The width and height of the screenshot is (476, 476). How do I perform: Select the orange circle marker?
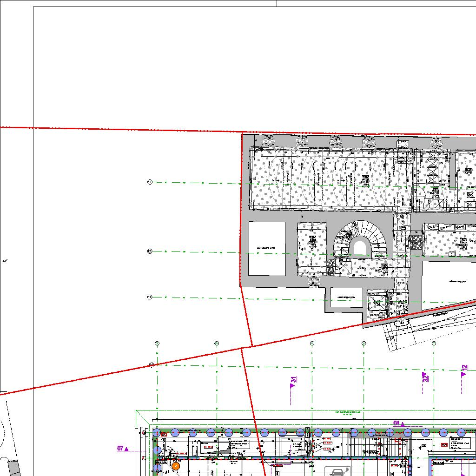(176, 465)
